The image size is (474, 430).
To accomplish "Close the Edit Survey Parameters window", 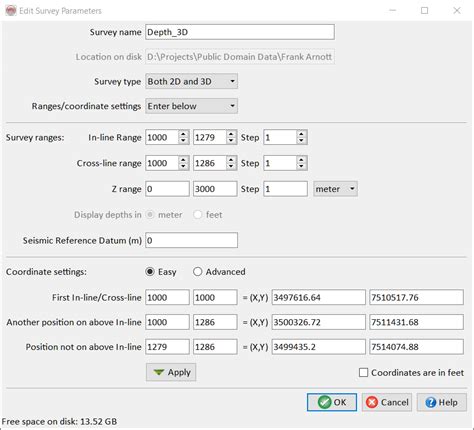I will [x=457, y=11].
